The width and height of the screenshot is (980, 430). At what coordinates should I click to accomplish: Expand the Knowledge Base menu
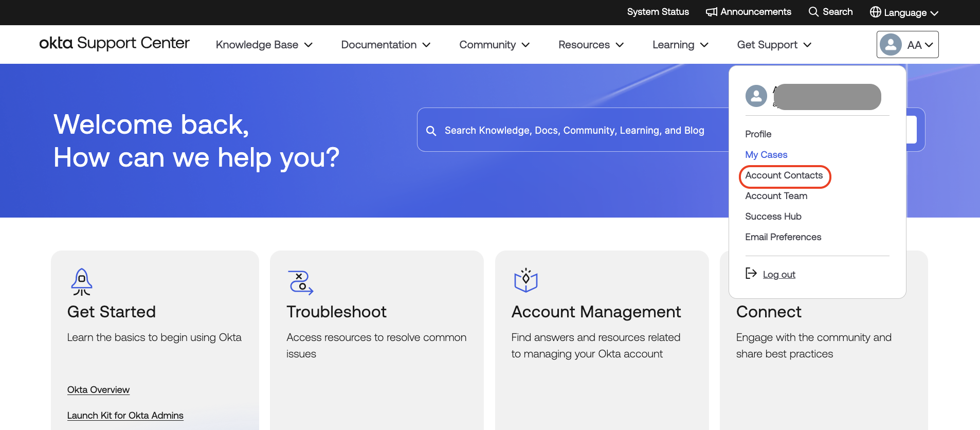(x=264, y=45)
